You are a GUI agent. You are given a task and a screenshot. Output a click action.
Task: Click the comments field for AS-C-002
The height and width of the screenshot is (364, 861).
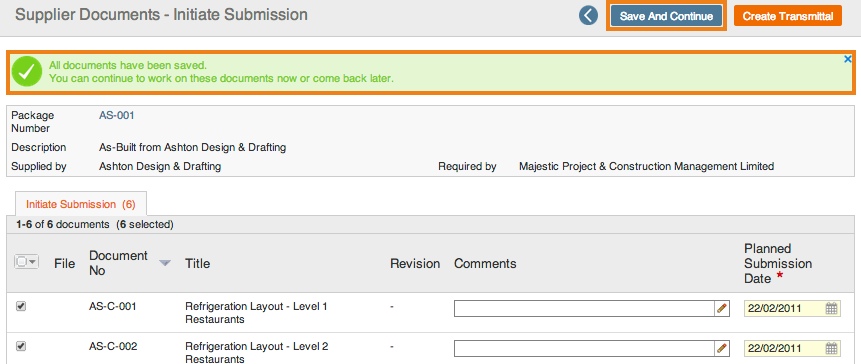[x=585, y=349]
